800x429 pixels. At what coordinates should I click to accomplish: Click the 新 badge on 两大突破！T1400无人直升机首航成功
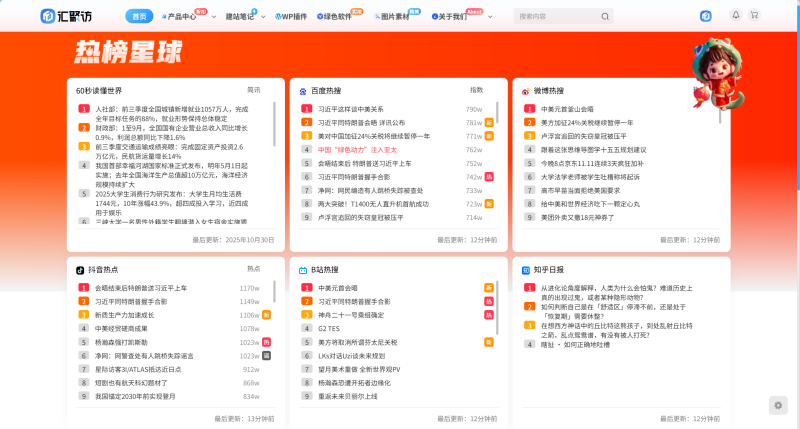point(489,204)
